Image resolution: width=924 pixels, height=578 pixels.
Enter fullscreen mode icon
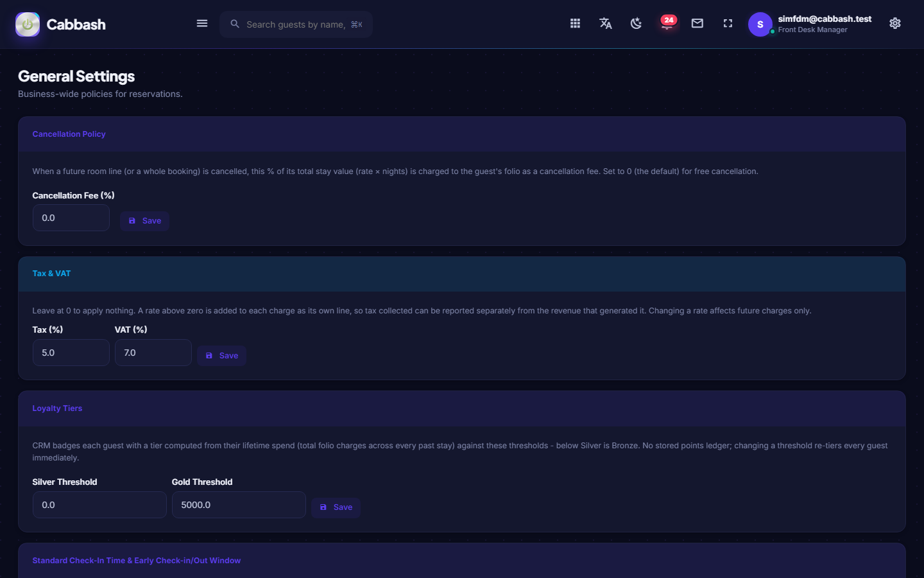(x=728, y=24)
